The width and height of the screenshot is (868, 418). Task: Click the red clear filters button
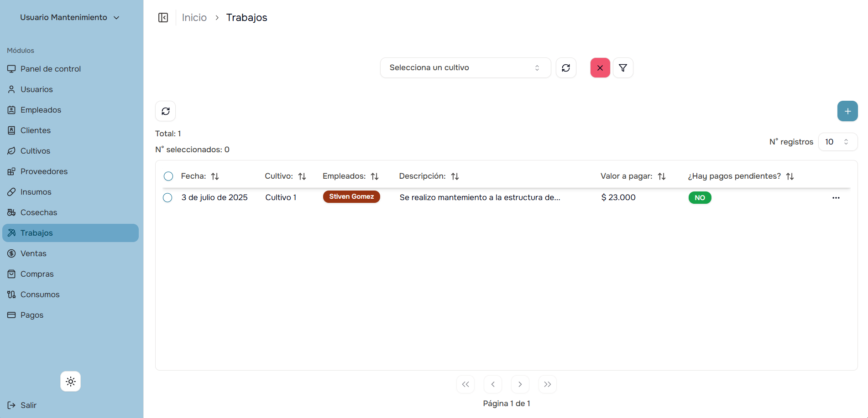click(600, 68)
